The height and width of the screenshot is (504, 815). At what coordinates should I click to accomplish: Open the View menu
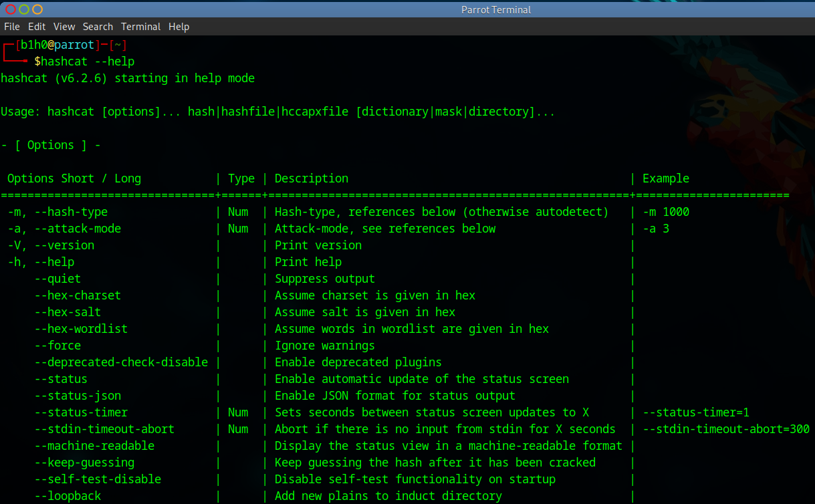pyautogui.click(x=64, y=27)
